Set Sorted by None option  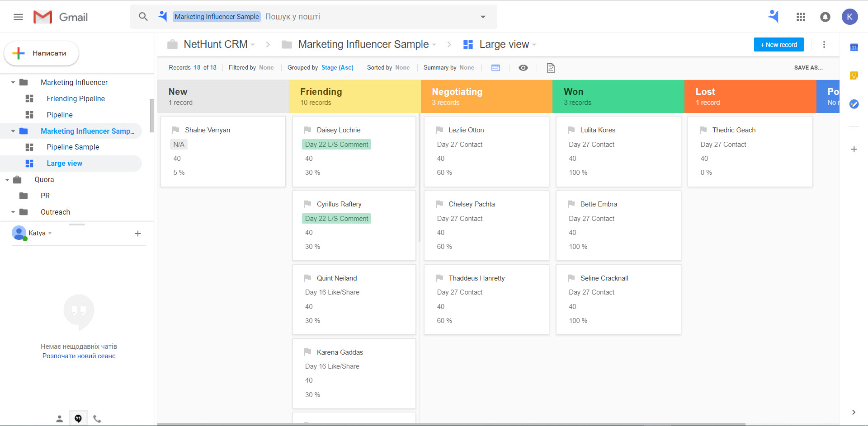pos(402,68)
